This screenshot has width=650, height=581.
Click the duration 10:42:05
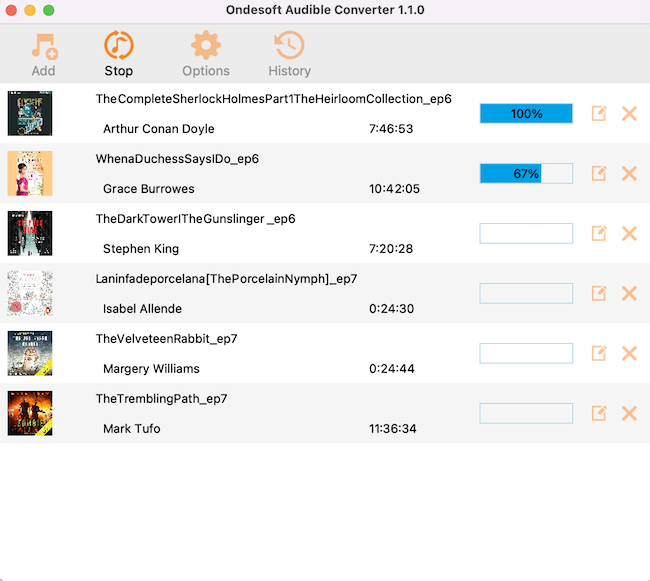pyautogui.click(x=394, y=189)
